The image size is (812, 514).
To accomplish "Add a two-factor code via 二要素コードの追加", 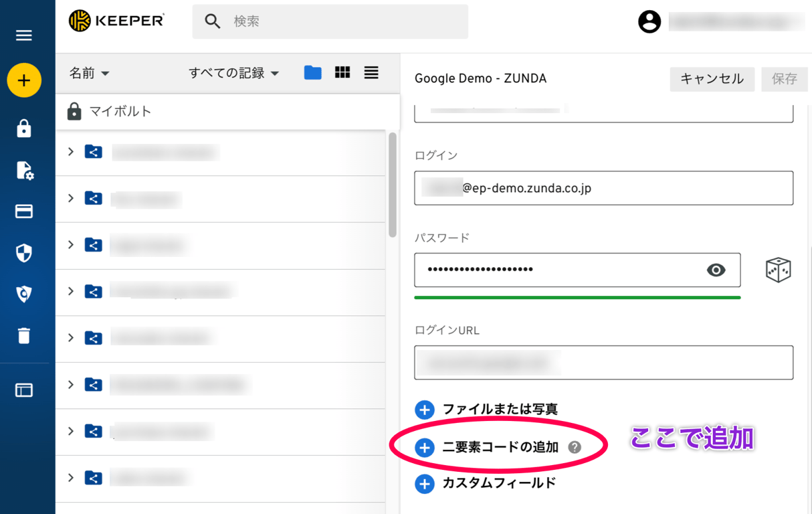I will click(500, 446).
